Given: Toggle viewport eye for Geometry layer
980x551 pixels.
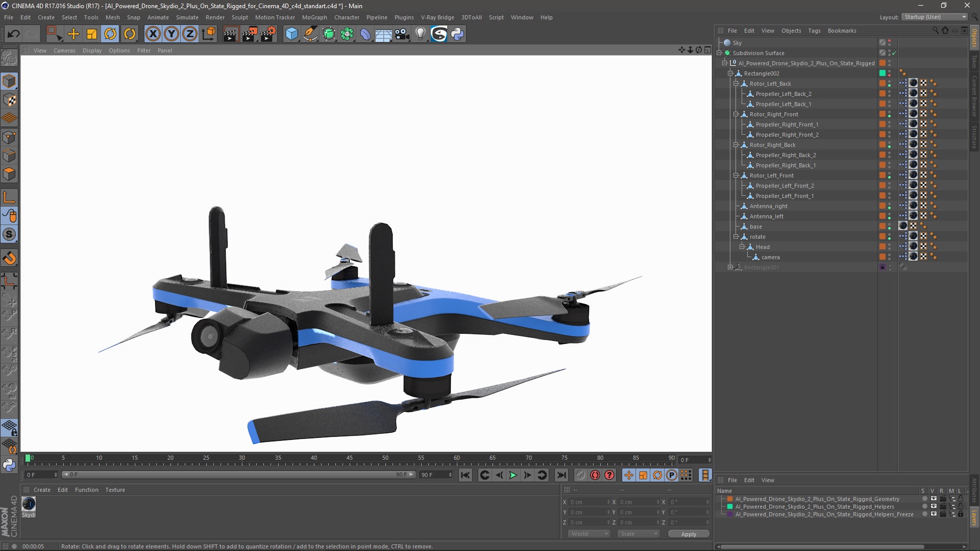Looking at the screenshot, I should click(x=934, y=499).
